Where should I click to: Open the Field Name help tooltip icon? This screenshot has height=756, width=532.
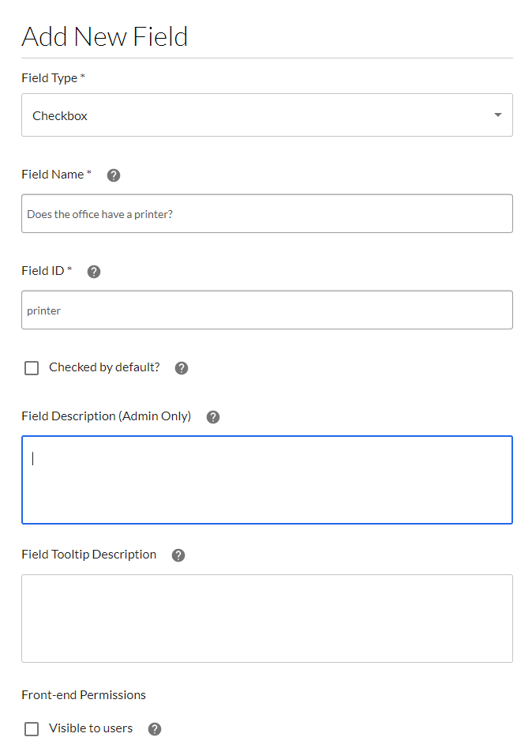113,175
